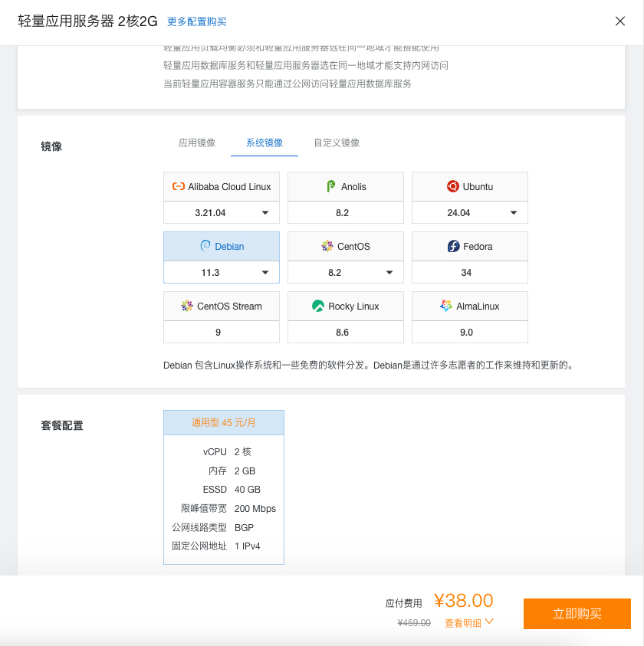Switch to the 应用镜像 tab
The width and height of the screenshot is (644, 646).
197,143
